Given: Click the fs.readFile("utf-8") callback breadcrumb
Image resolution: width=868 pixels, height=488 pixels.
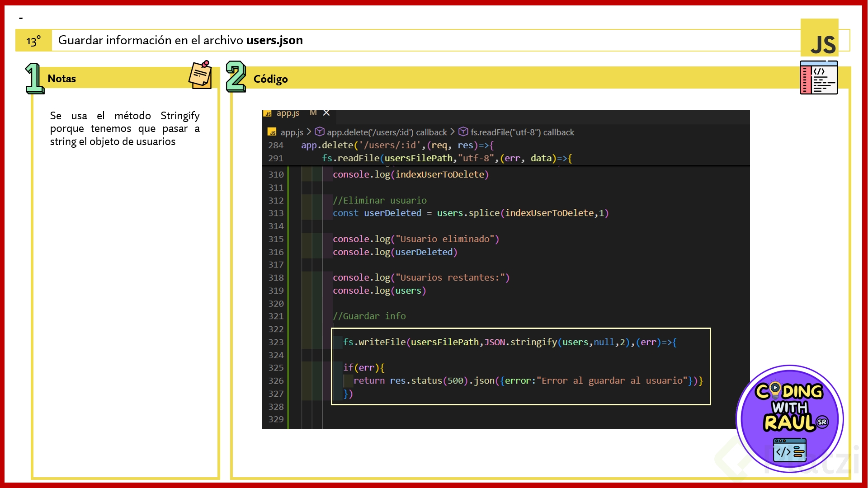Looking at the screenshot, I should tap(522, 132).
